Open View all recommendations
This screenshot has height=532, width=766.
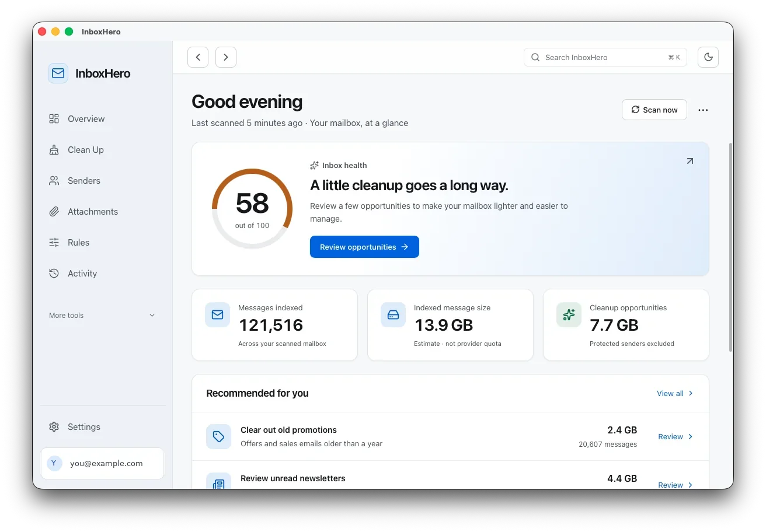tap(675, 394)
